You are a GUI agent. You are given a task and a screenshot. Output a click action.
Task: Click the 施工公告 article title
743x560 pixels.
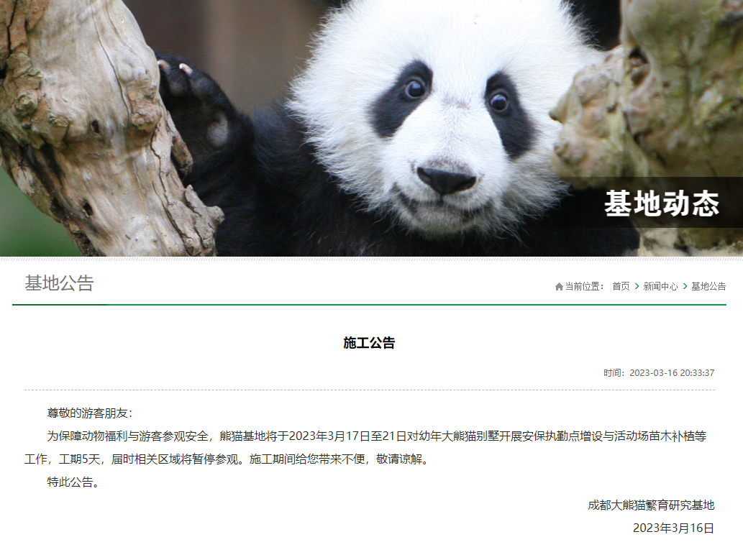coord(369,343)
